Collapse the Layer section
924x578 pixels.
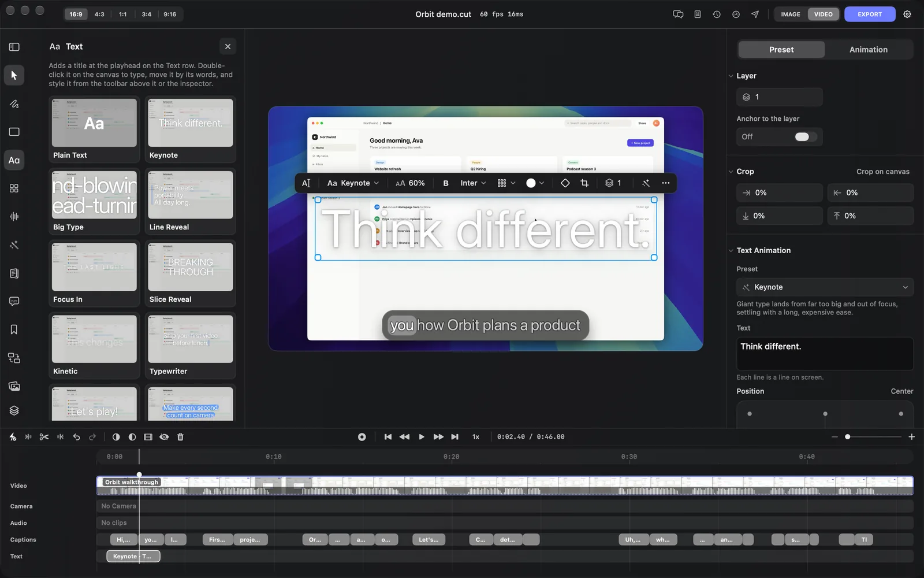tap(731, 76)
